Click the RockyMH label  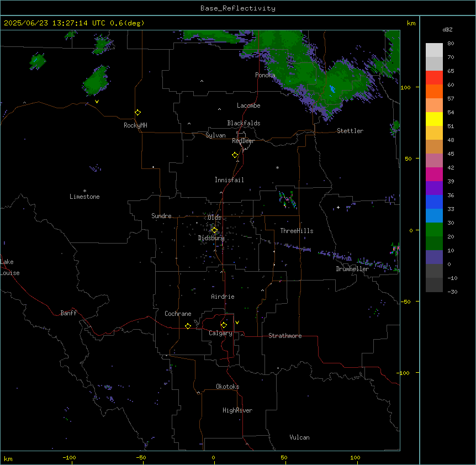pyautogui.click(x=135, y=125)
